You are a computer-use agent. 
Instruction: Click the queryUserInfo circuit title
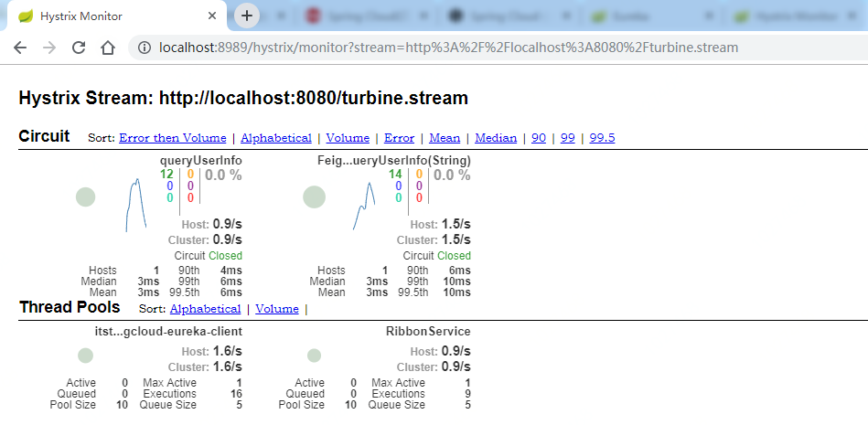coord(201,161)
